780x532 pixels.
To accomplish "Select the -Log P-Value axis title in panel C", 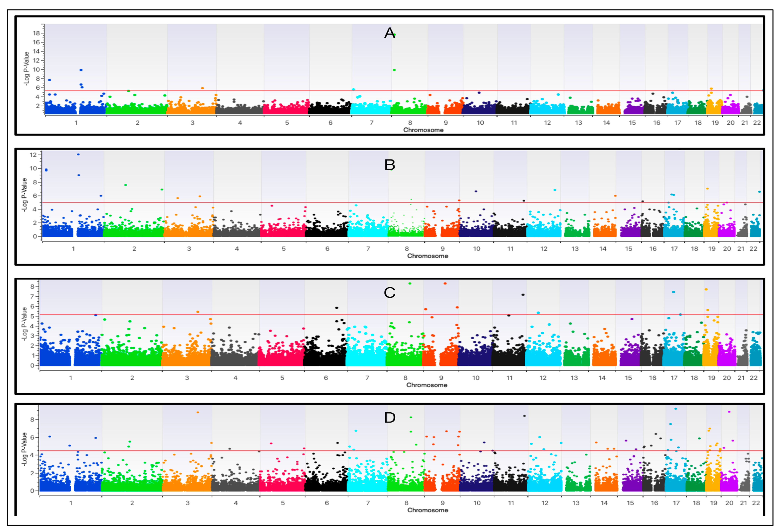I will pos(24,324).
